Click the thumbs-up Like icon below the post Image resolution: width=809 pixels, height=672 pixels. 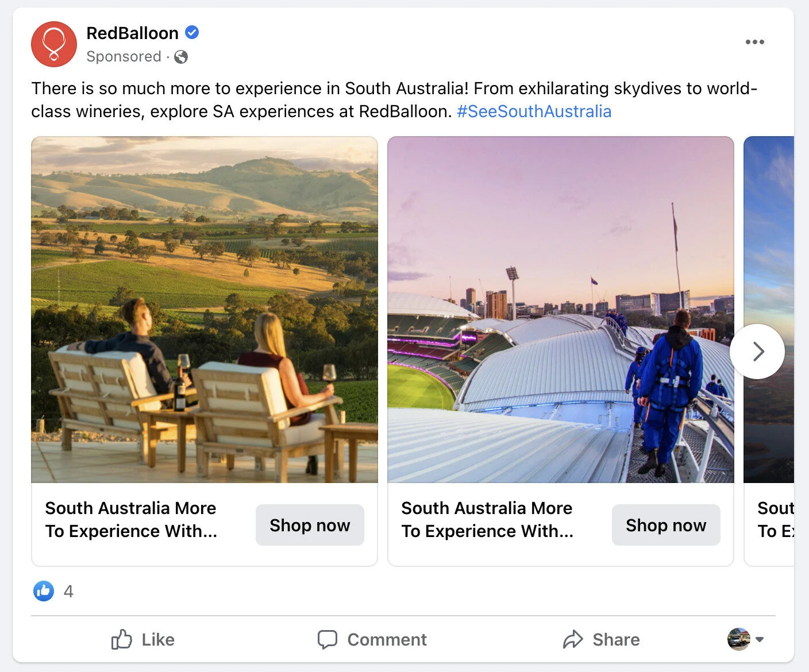121,639
